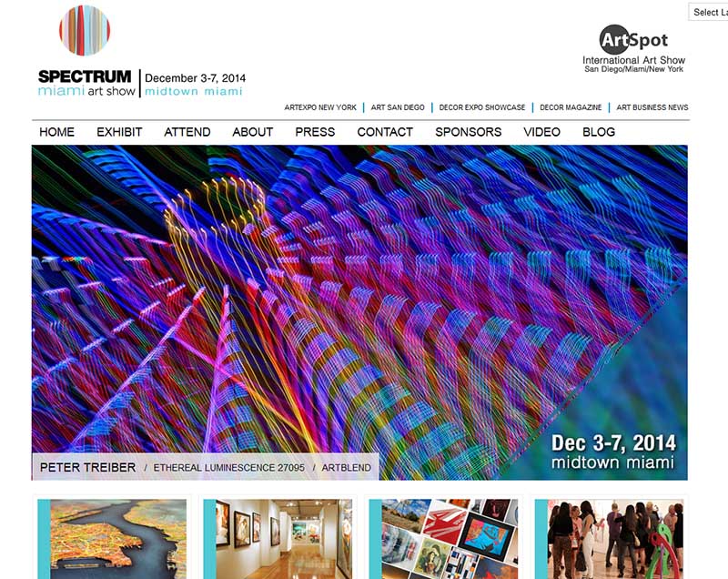The width and height of the screenshot is (728, 579).
Task: Open the SPONSORS page
Action: coord(468,132)
